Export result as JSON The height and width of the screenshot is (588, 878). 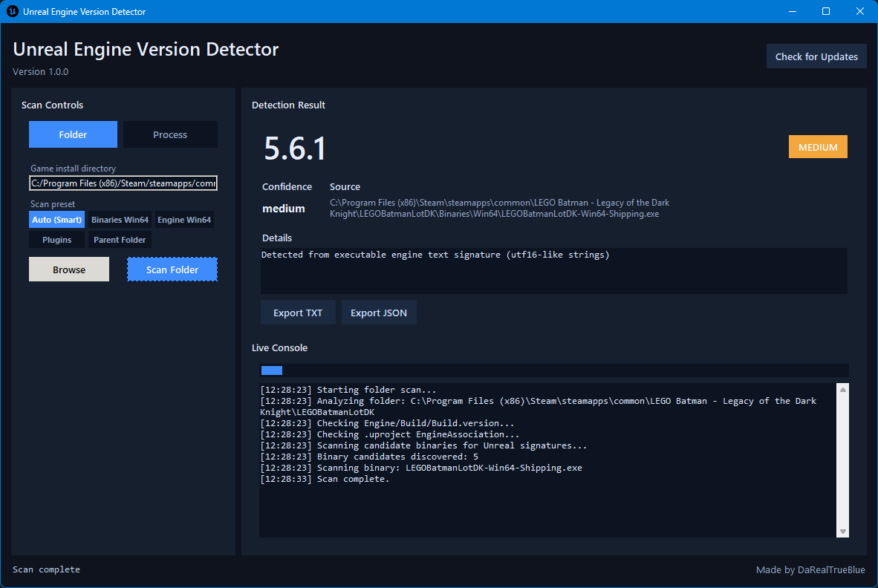coord(379,313)
